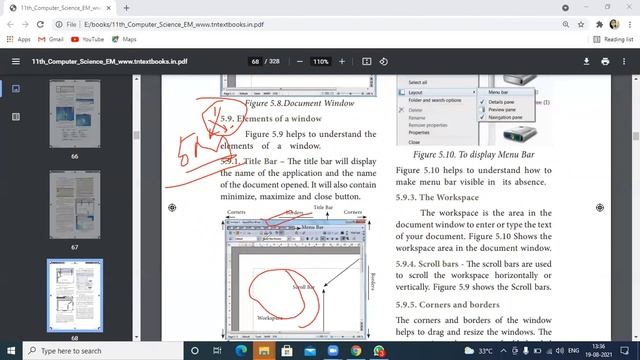Open the Chrome three-dot menu
Image resolution: width=640 pixels, height=360 pixels.
(630, 24)
